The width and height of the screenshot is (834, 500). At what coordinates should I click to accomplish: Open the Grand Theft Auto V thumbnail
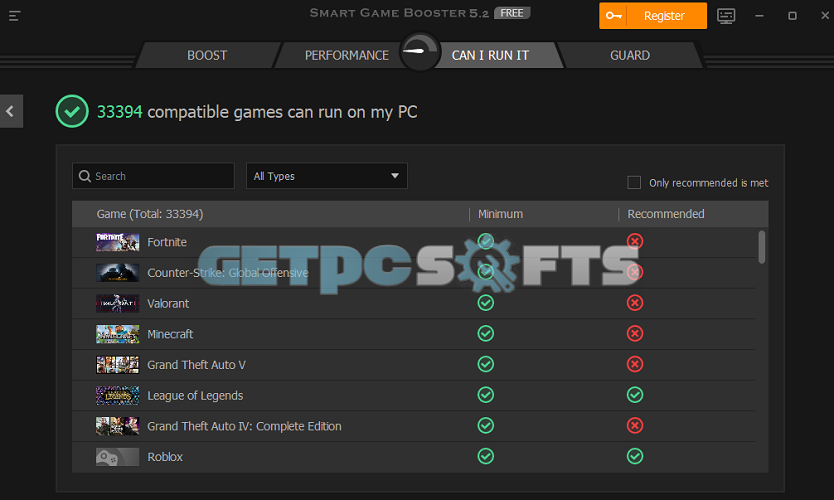click(118, 365)
